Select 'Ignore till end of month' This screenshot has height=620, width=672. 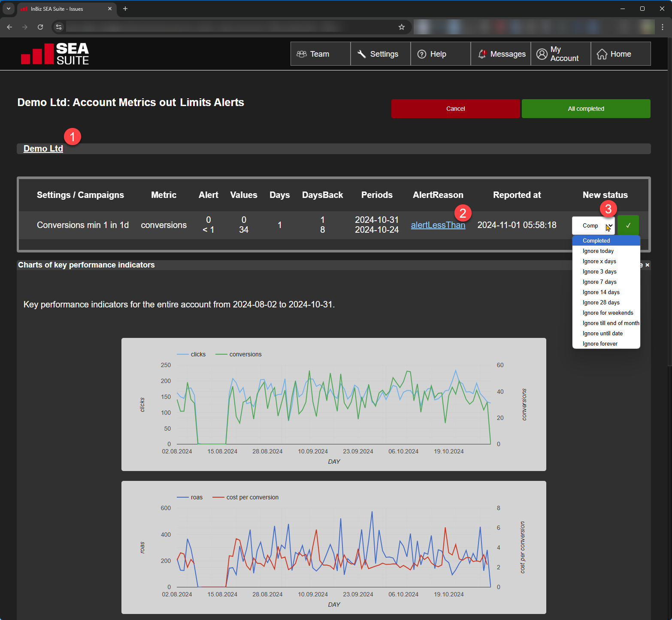611,323
